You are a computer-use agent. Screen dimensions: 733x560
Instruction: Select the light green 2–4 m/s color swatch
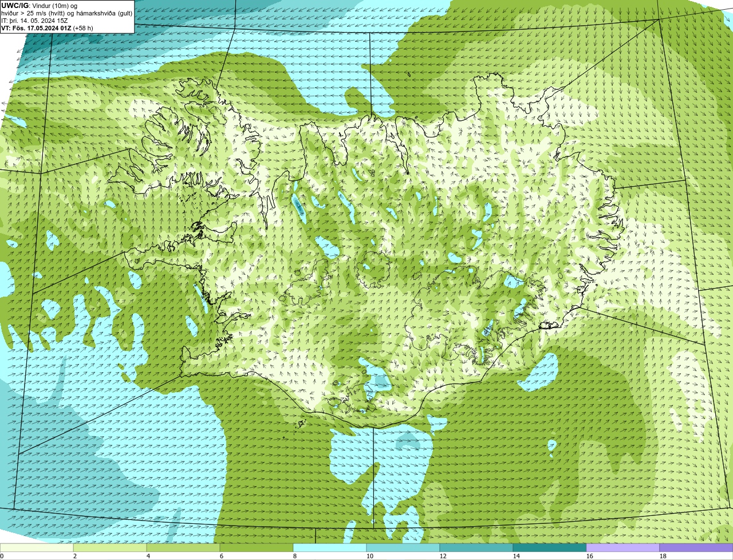tap(110, 548)
